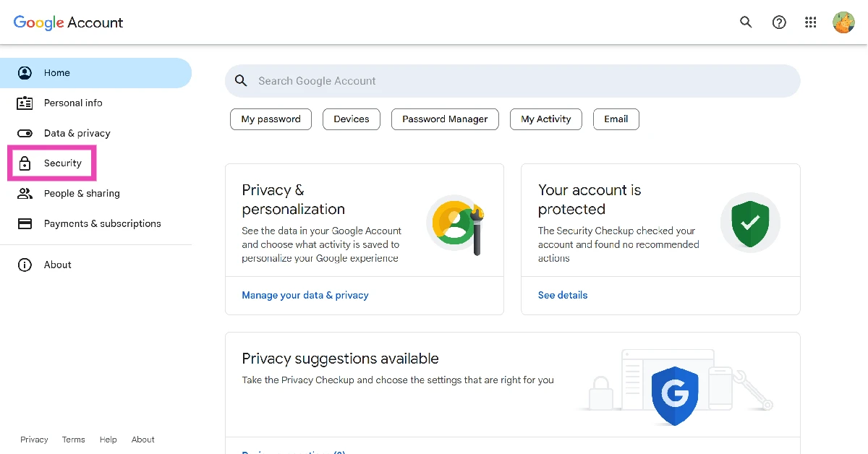Click the My Activity chip
868x454 pixels.
pyautogui.click(x=545, y=119)
